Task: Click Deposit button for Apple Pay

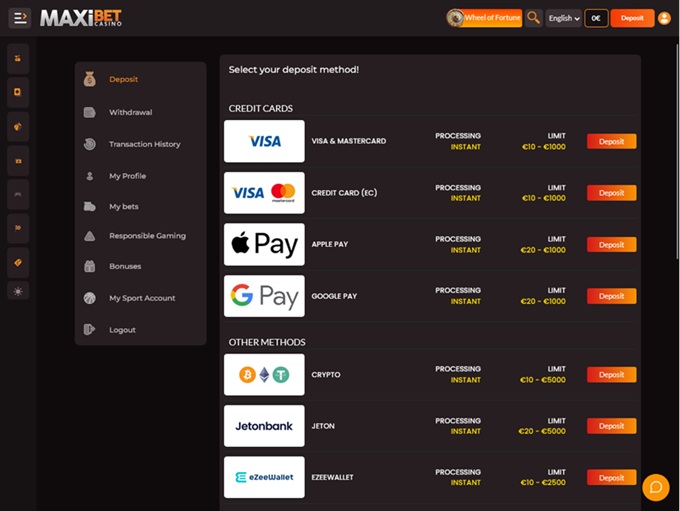Action: [x=611, y=245]
